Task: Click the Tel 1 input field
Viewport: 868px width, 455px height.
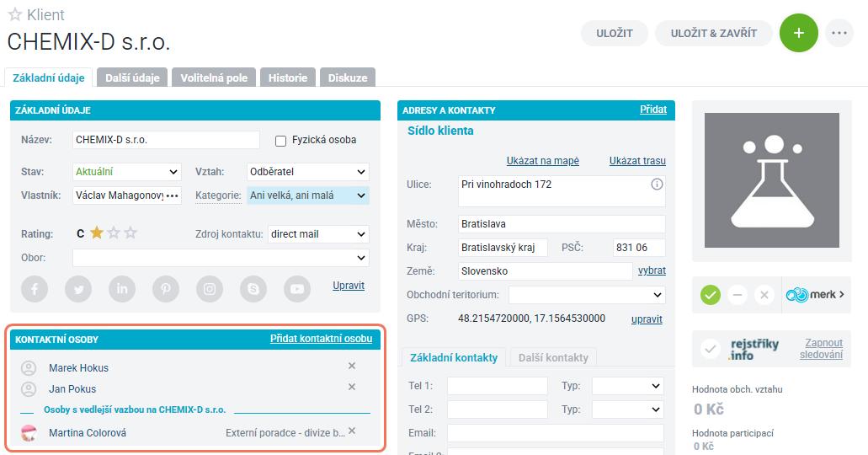Action: click(x=497, y=386)
